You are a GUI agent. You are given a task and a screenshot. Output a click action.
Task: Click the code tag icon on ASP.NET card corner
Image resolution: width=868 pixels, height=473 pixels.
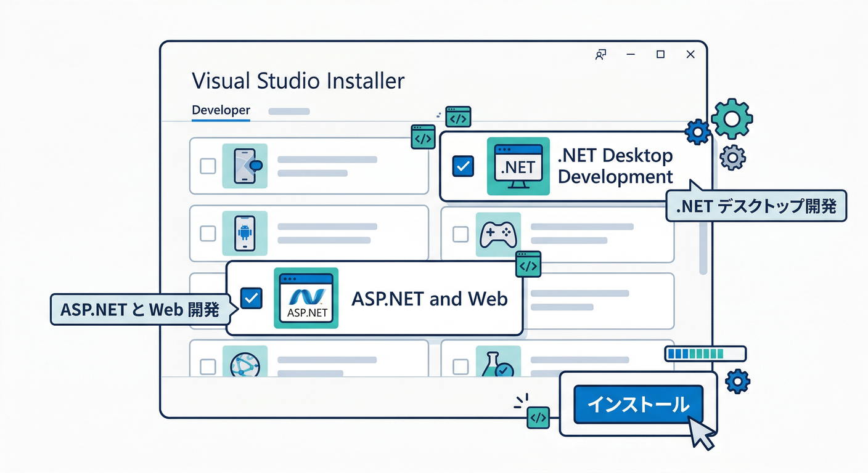(x=528, y=265)
